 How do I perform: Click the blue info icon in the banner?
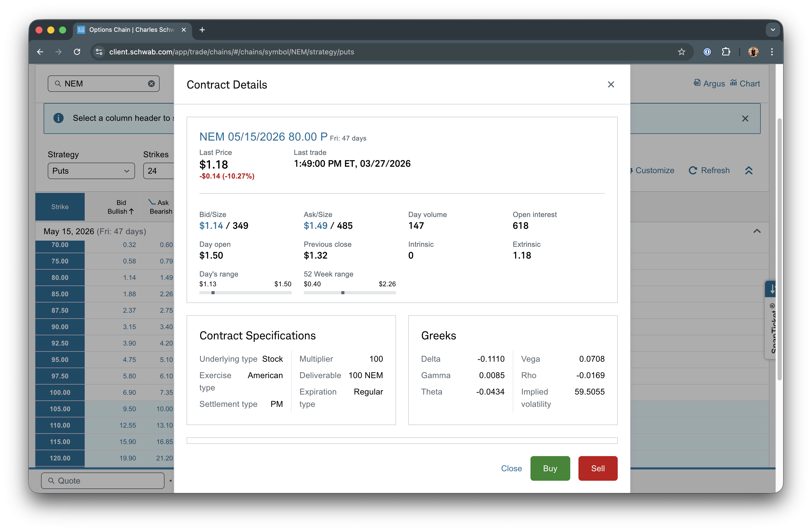click(x=58, y=118)
